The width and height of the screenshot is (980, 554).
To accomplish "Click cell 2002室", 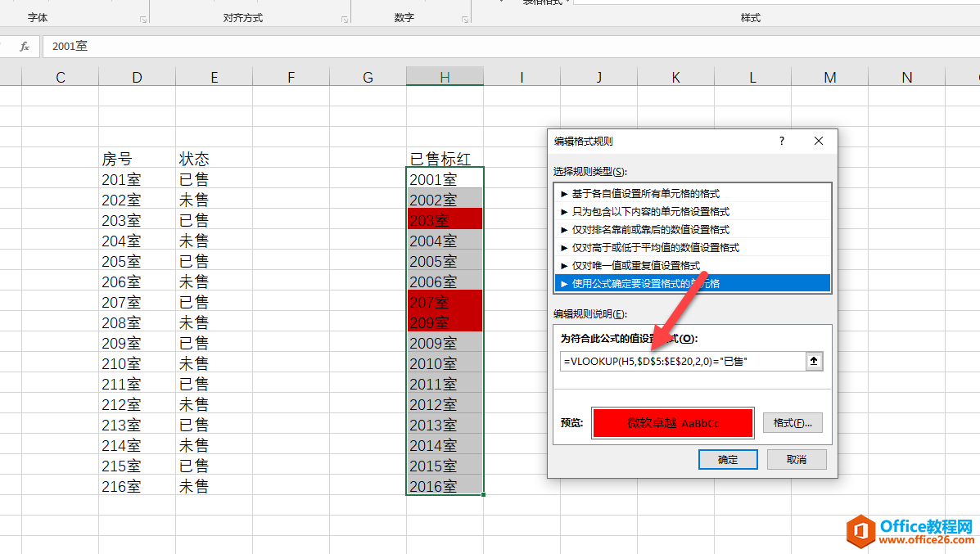I will pyautogui.click(x=445, y=200).
